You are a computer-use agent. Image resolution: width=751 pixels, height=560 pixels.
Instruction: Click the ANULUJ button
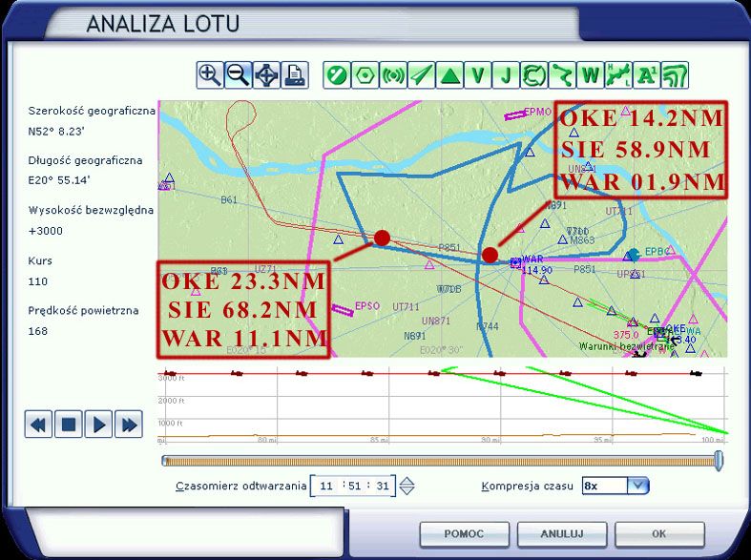click(561, 534)
